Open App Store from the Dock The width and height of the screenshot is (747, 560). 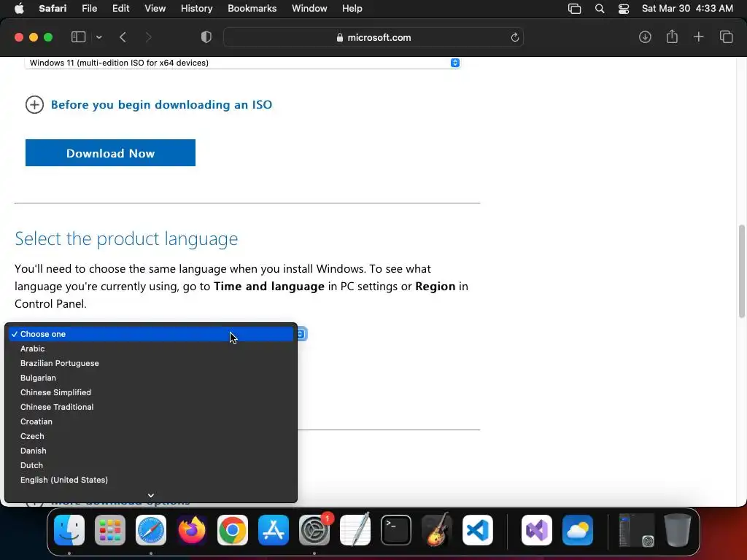(x=274, y=530)
